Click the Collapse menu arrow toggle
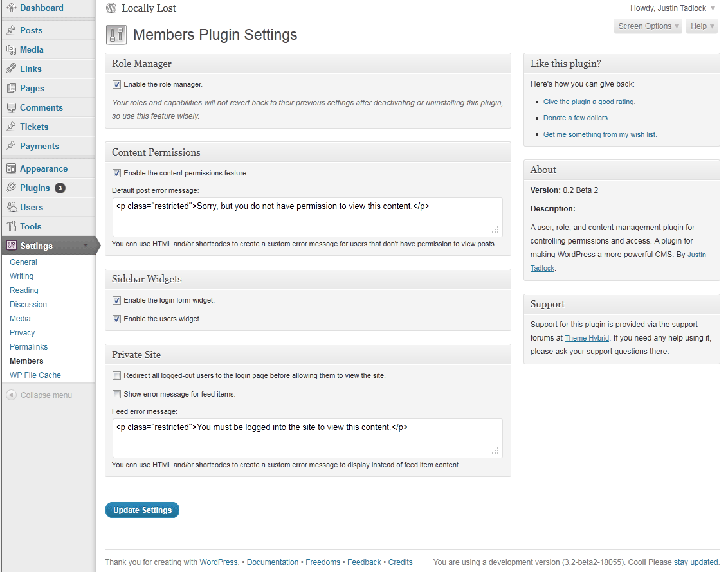This screenshot has height=572, width=728. [x=11, y=395]
